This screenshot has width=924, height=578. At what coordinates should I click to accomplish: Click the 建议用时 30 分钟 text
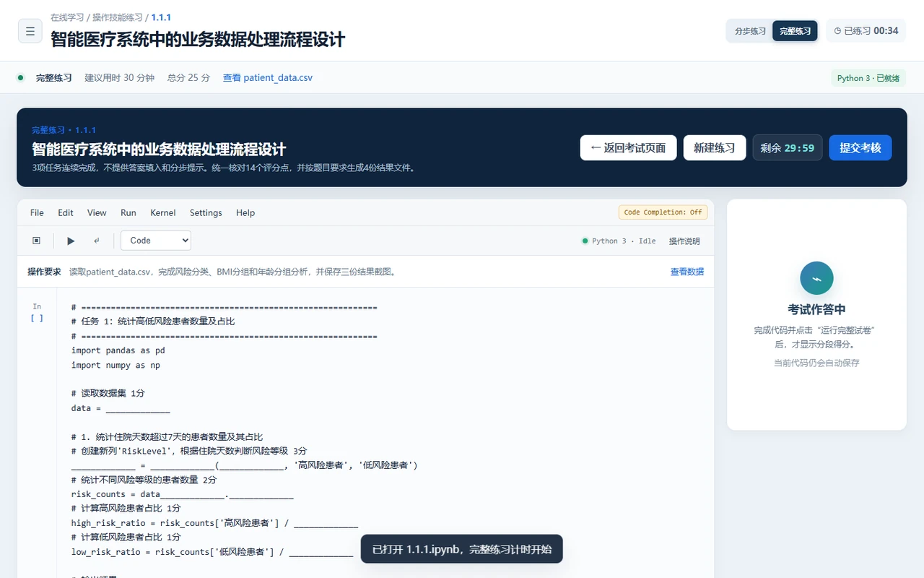pyautogui.click(x=119, y=77)
